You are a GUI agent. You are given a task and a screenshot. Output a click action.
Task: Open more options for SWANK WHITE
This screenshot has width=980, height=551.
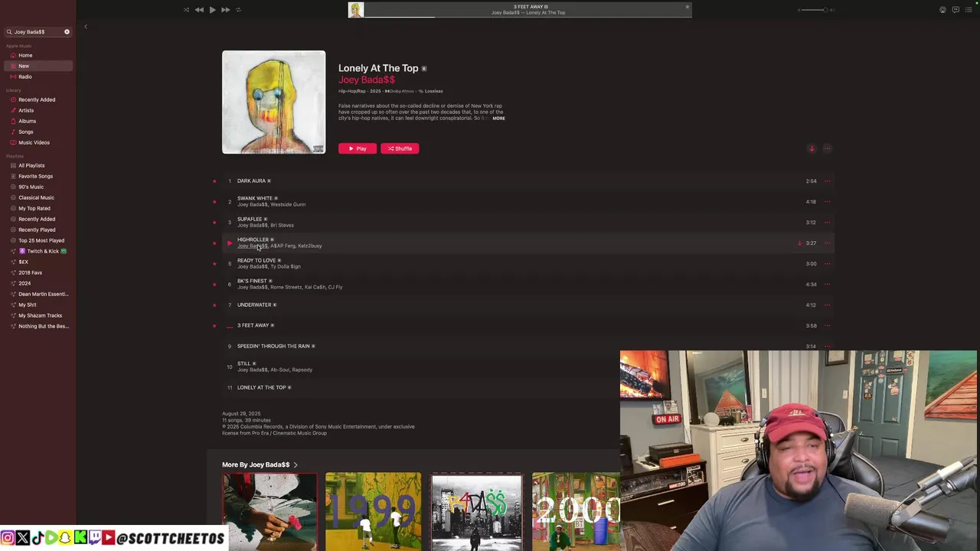tap(827, 202)
